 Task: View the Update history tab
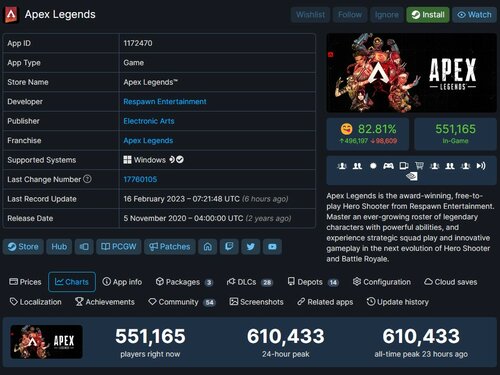(x=398, y=302)
